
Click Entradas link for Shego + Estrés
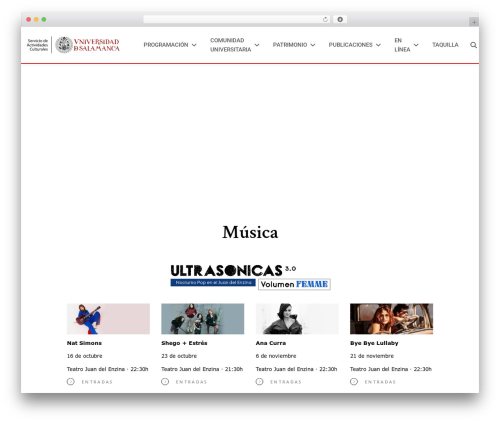191,382
